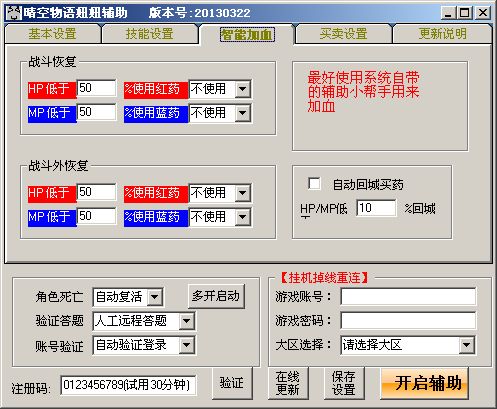Switch to 技能设置 tab
The height and width of the screenshot is (409, 497).
[150, 34]
